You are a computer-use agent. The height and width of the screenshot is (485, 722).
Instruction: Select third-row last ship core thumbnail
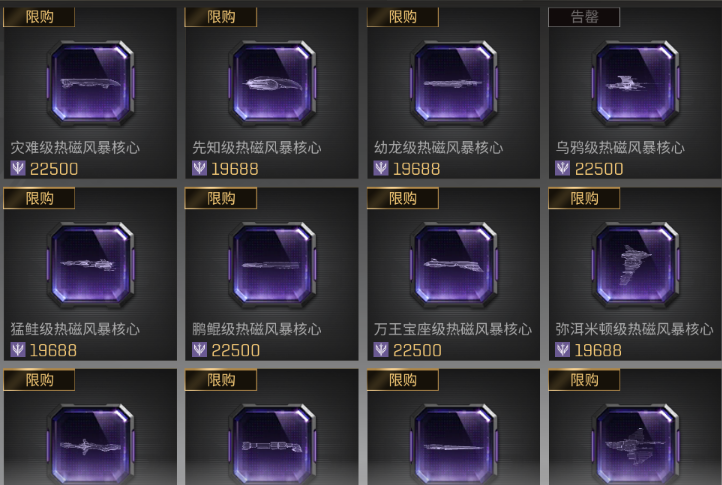[635, 444]
